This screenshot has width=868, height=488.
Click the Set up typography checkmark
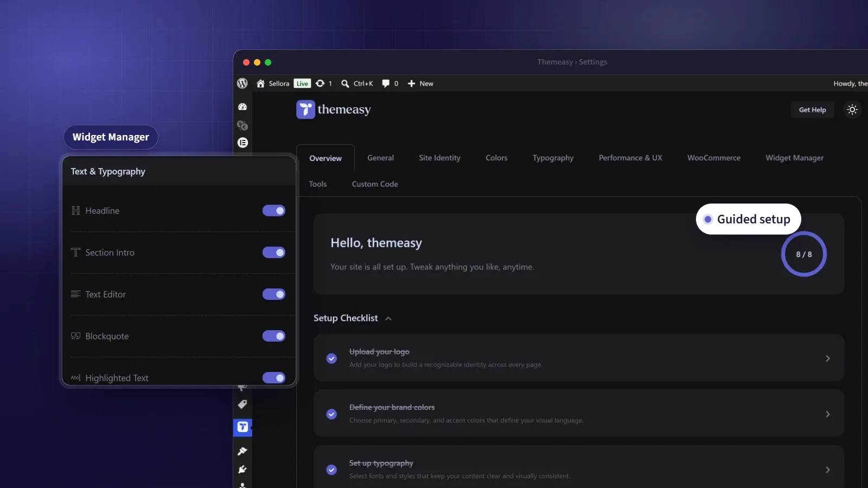(331, 470)
